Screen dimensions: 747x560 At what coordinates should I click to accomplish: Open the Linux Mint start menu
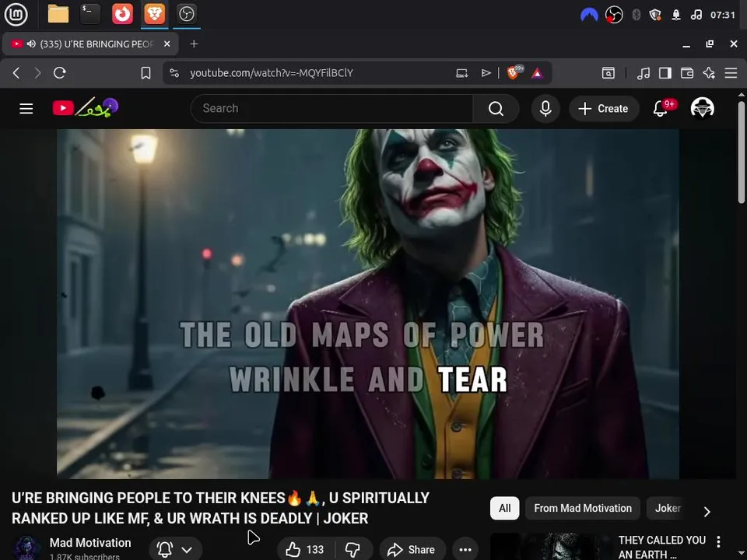pos(16,14)
